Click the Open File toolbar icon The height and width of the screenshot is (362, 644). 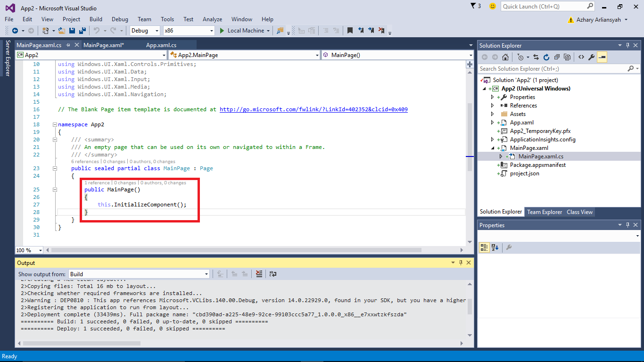click(62, 31)
